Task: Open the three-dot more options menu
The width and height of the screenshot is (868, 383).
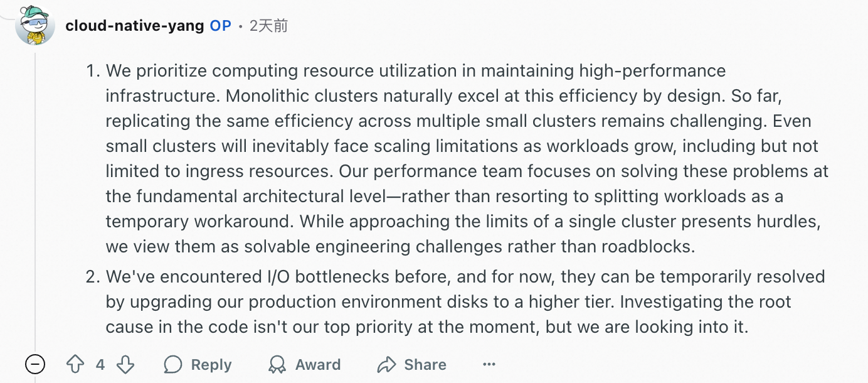Action: point(489,365)
